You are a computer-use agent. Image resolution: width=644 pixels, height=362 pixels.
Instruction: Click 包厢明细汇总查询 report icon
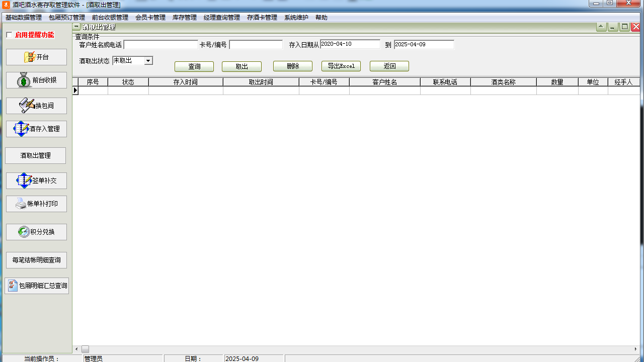(13, 286)
